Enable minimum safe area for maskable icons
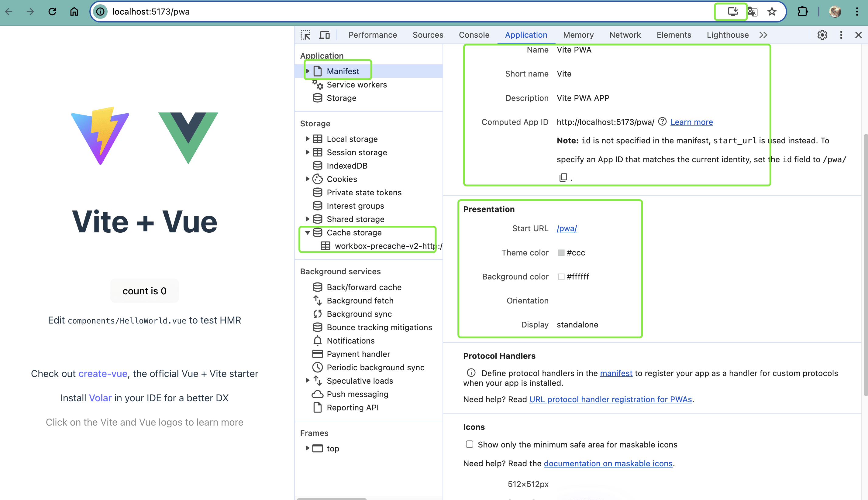 [x=469, y=444]
